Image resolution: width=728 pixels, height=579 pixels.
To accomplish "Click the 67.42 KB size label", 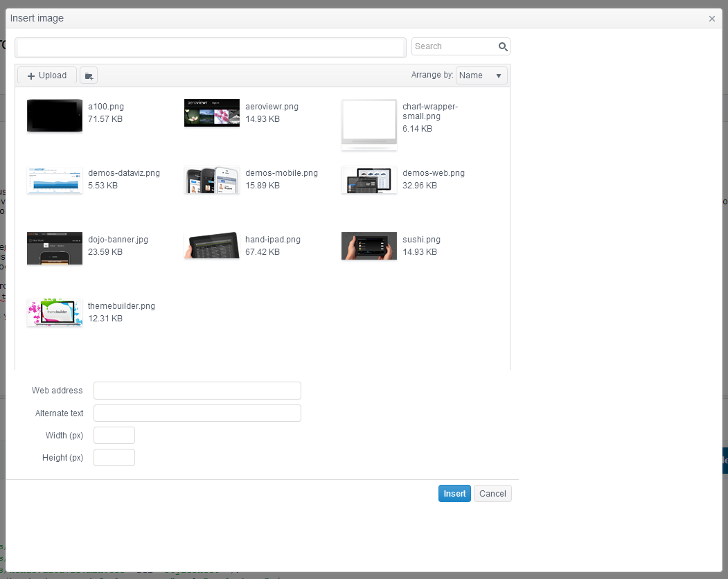I will click(263, 251).
